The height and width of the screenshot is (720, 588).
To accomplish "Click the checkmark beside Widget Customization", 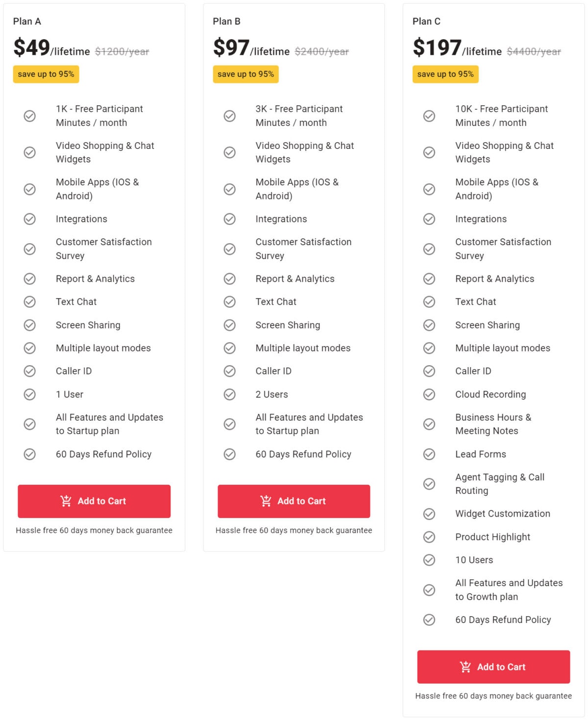I will (430, 514).
